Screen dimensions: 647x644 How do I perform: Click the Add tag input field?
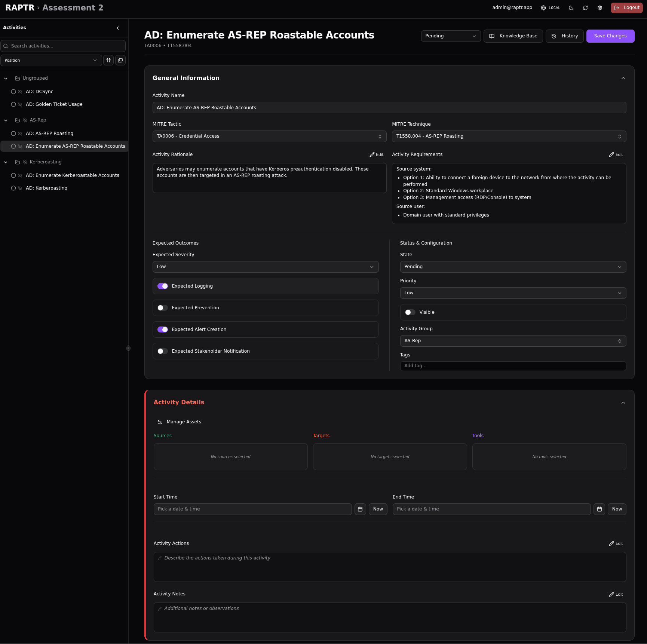[x=513, y=366]
